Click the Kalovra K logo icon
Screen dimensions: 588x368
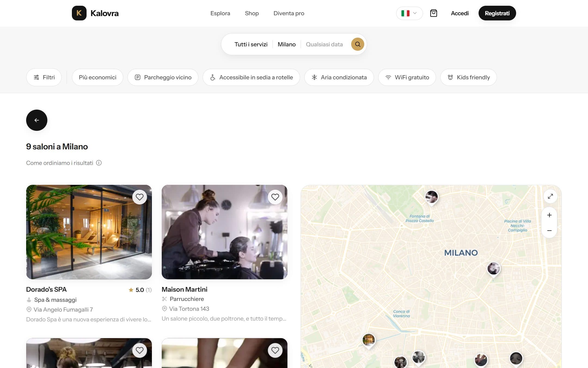click(79, 13)
